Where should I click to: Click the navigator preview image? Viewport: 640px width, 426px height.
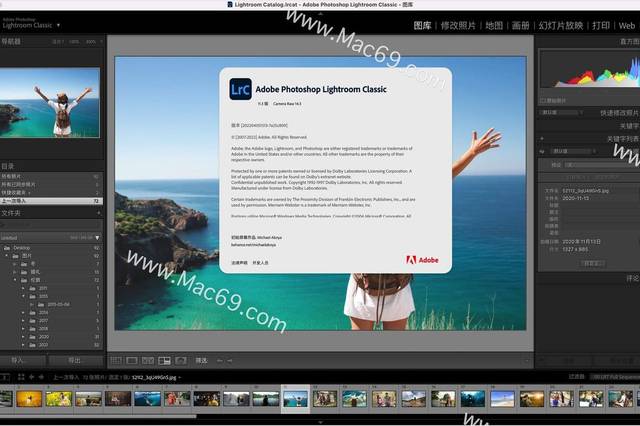click(x=50, y=102)
